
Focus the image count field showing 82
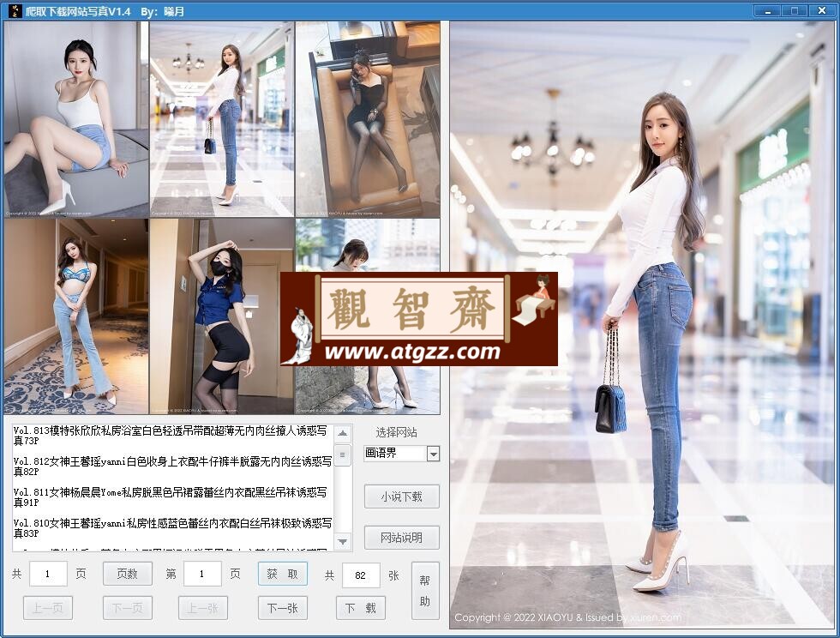pyautogui.click(x=361, y=575)
